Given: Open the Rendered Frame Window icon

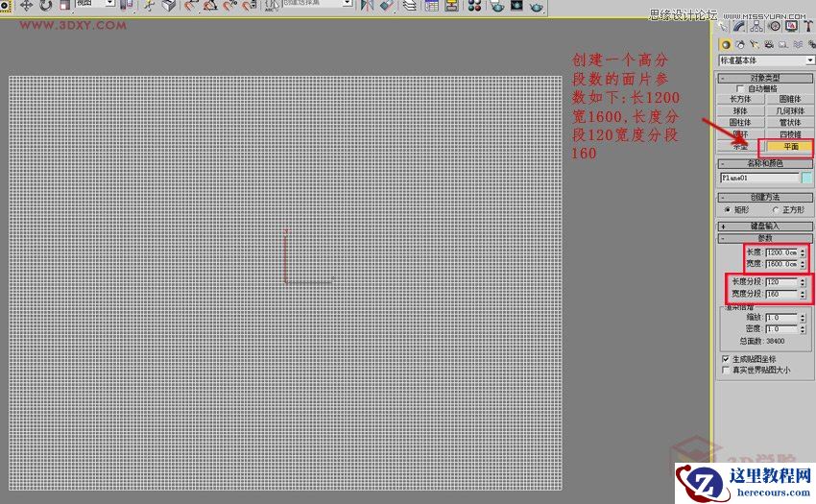Looking at the screenshot, I should (x=516, y=5).
